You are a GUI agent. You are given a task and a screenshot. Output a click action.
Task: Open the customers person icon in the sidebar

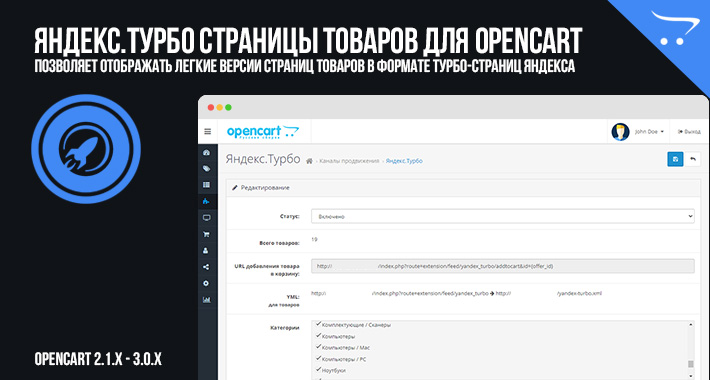[207, 250]
